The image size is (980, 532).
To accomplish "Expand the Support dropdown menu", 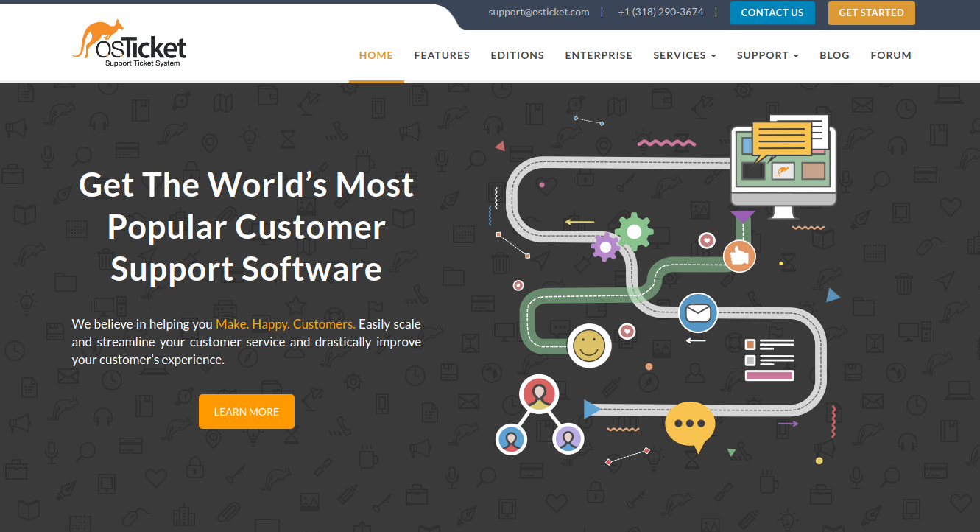I will pyautogui.click(x=768, y=55).
